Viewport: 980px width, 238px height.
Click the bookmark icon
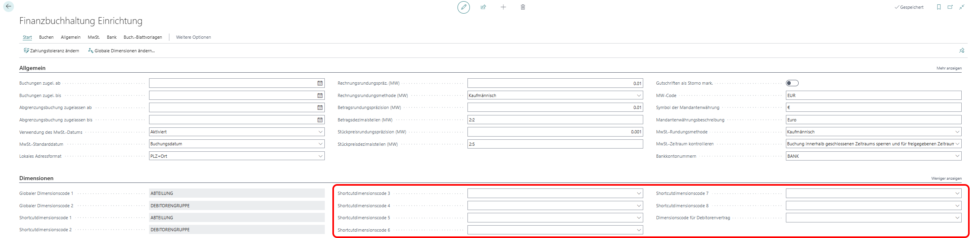pos(939,7)
